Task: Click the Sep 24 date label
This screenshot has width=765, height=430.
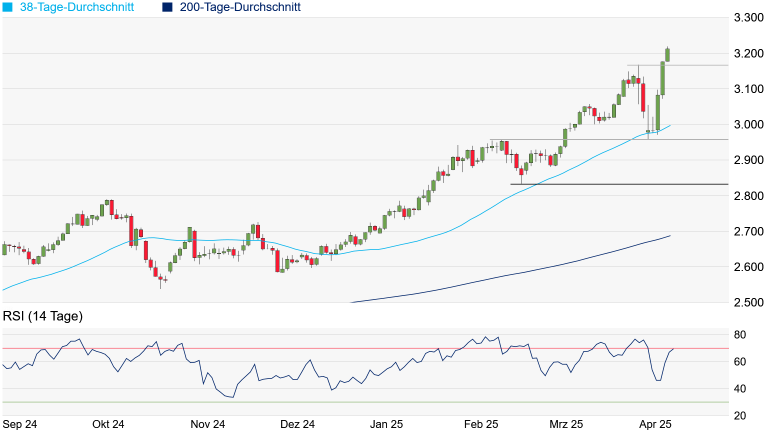Action: click(20, 424)
